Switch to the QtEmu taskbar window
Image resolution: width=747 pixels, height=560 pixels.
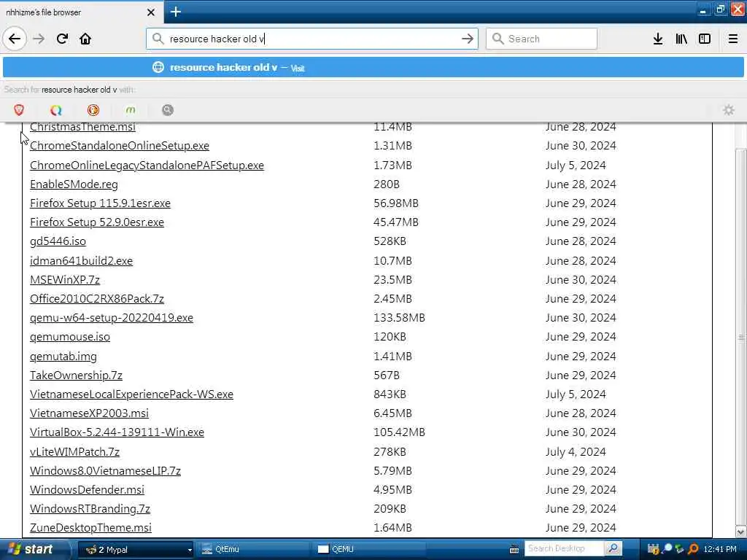pos(253,549)
